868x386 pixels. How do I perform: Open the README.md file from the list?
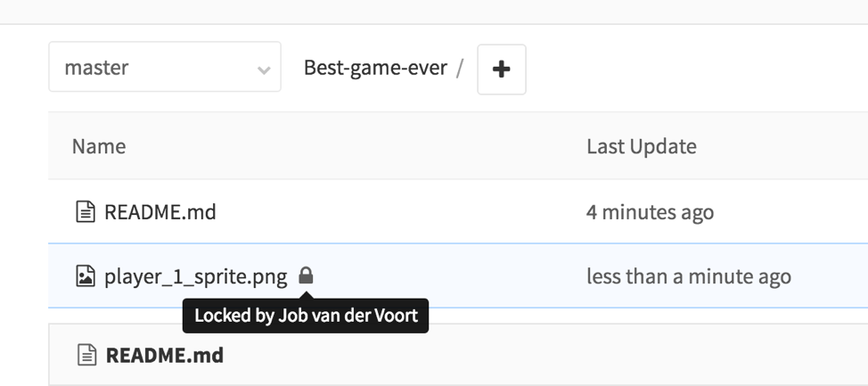pyautogui.click(x=160, y=212)
